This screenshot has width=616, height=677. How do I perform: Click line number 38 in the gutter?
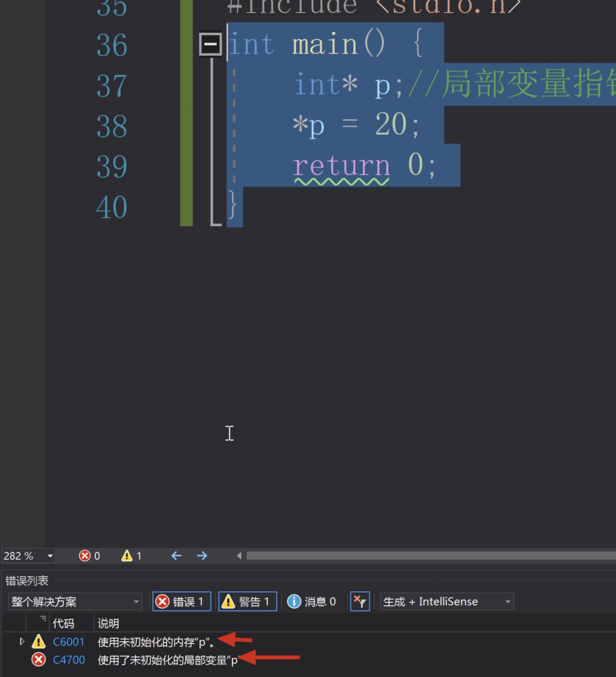pos(112,126)
